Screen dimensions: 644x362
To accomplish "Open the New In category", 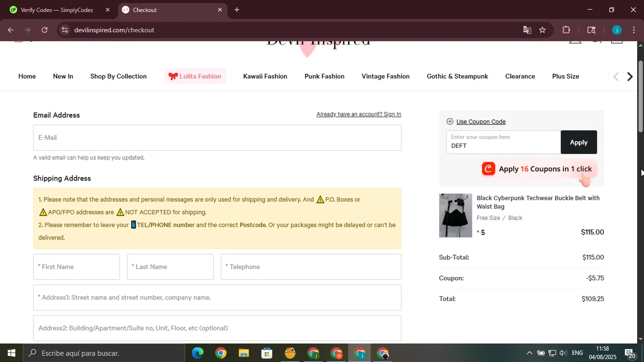I will [63, 76].
